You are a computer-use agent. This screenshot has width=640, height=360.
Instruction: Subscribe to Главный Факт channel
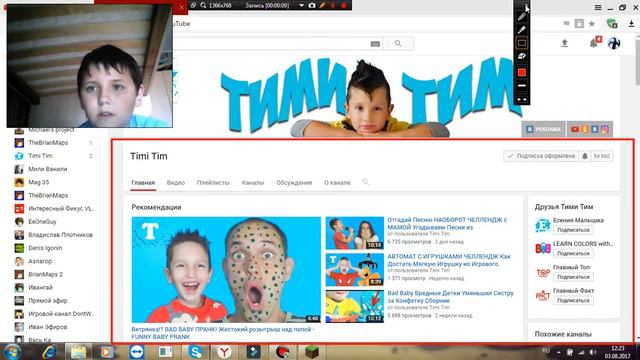(x=573, y=300)
